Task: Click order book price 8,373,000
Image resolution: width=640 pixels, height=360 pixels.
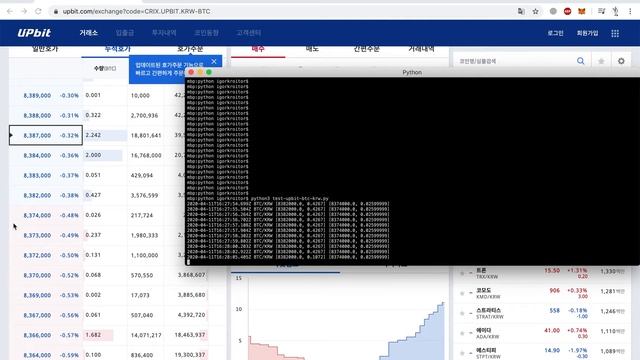Action: 37,236
